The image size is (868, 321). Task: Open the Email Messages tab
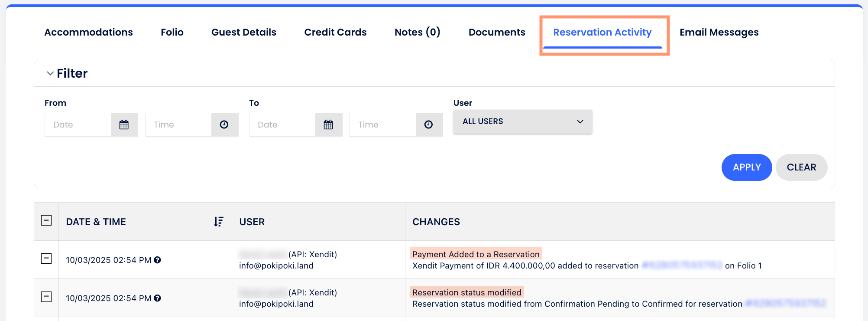tap(719, 32)
